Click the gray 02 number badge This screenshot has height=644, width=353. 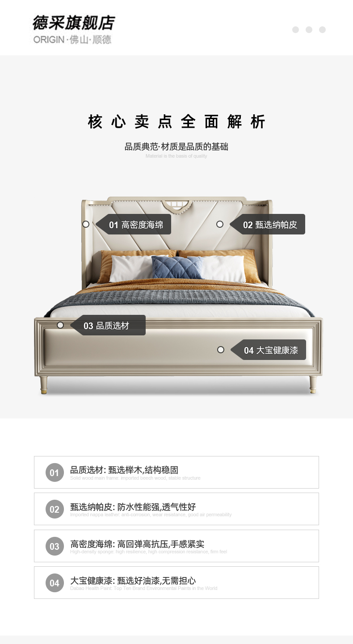click(x=55, y=510)
